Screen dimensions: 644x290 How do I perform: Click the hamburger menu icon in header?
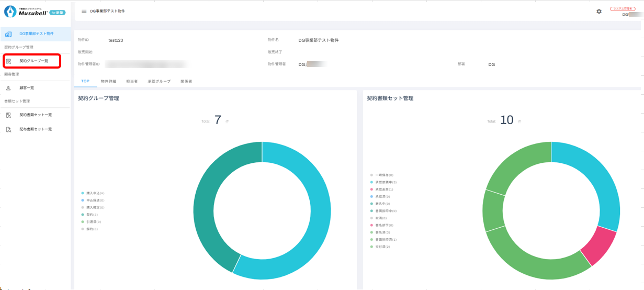pos(84,12)
